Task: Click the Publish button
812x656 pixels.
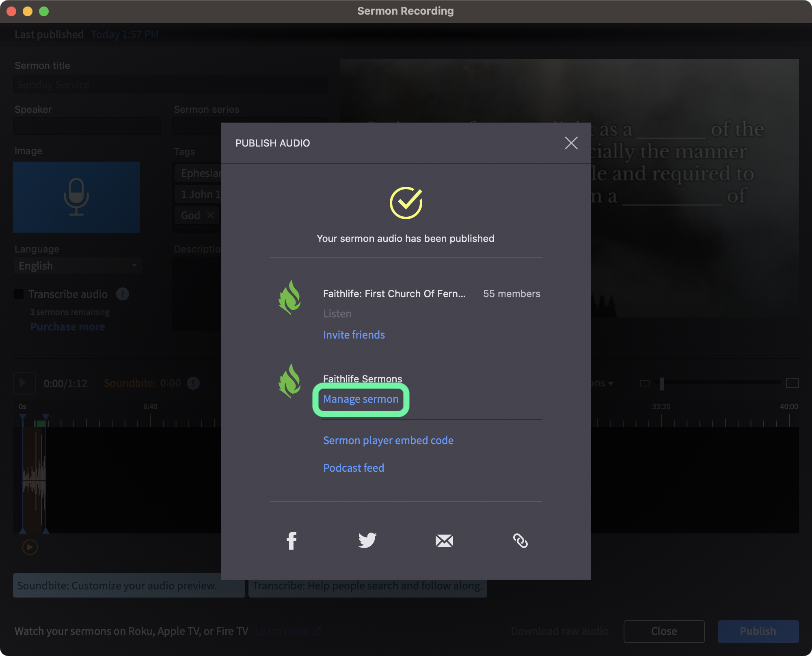Action: click(x=758, y=631)
